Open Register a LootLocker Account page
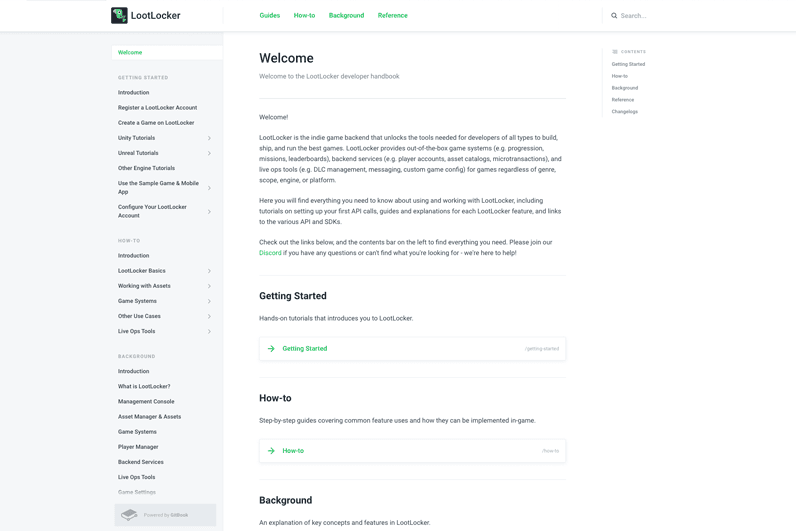Viewport: 796px width, 531px height. tap(157, 108)
